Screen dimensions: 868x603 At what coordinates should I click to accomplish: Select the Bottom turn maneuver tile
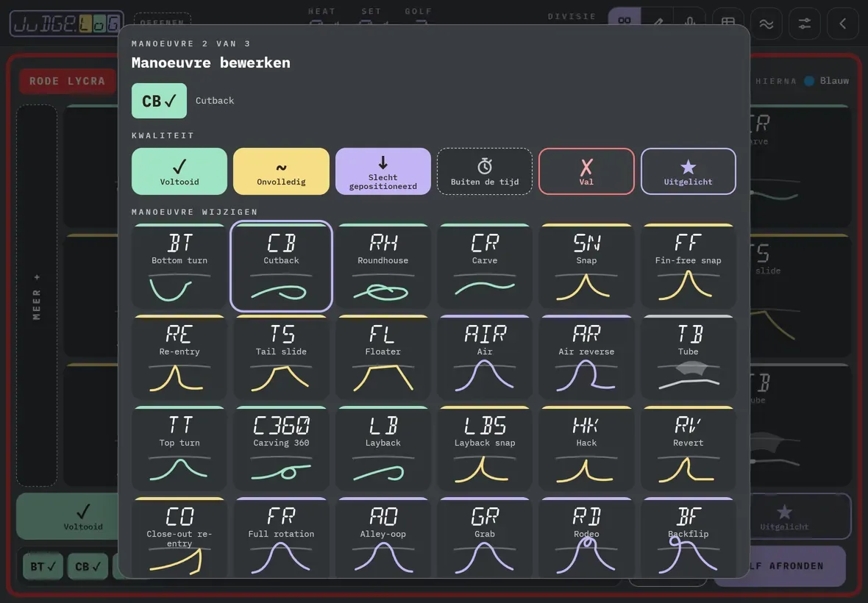[x=179, y=266]
